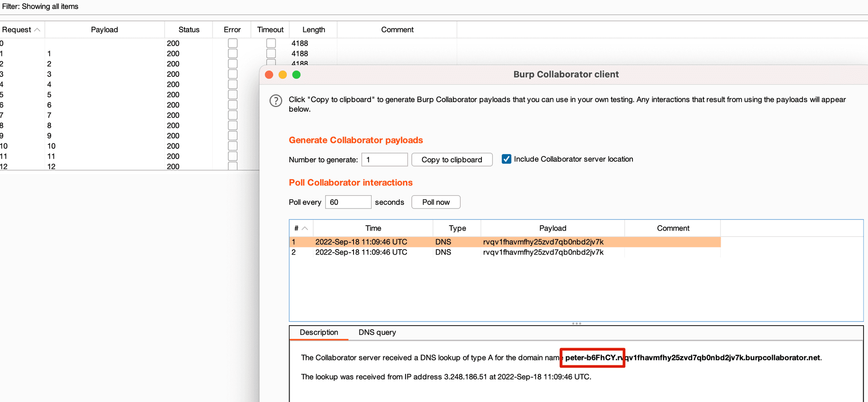
Task: Open the filter bar showing all items
Action: [434, 6]
